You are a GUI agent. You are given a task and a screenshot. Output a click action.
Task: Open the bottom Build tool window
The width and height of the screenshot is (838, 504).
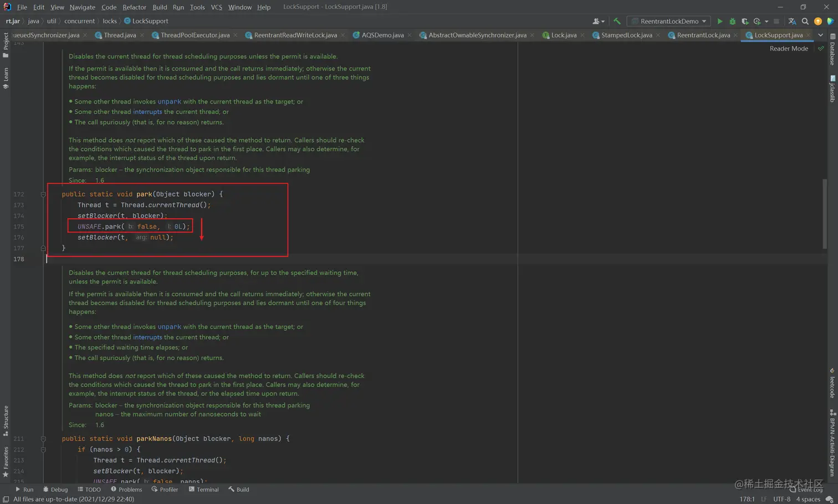click(x=239, y=490)
